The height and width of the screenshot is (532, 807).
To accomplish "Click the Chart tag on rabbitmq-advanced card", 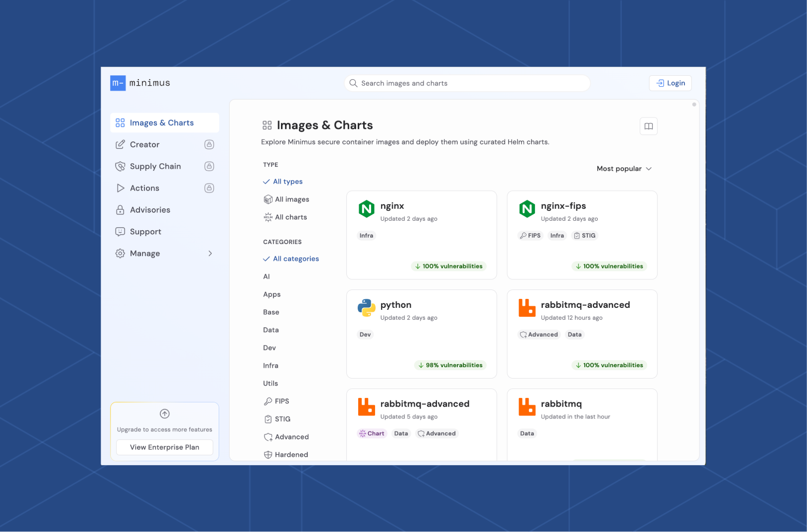I will tap(372, 434).
